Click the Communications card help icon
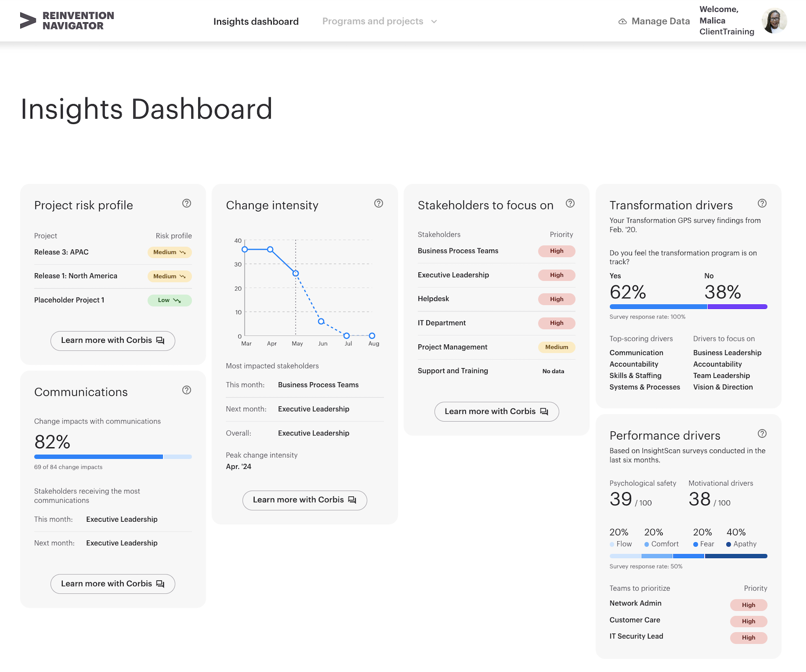The image size is (806, 672). click(x=187, y=389)
